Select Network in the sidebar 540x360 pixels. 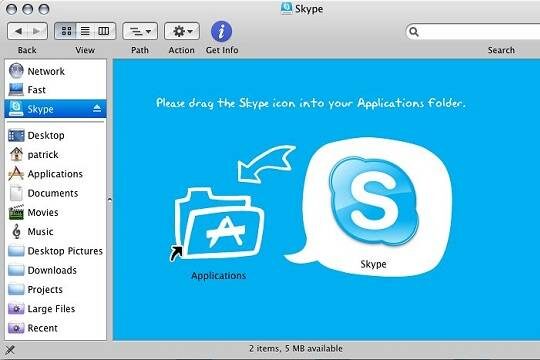pos(55,71)
